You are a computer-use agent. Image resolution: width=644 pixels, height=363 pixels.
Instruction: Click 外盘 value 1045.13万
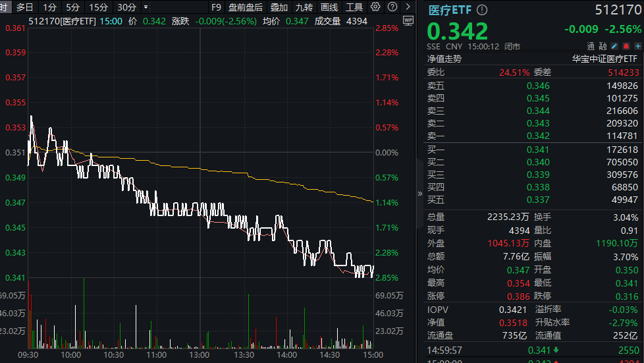click(x=508, y=243)
